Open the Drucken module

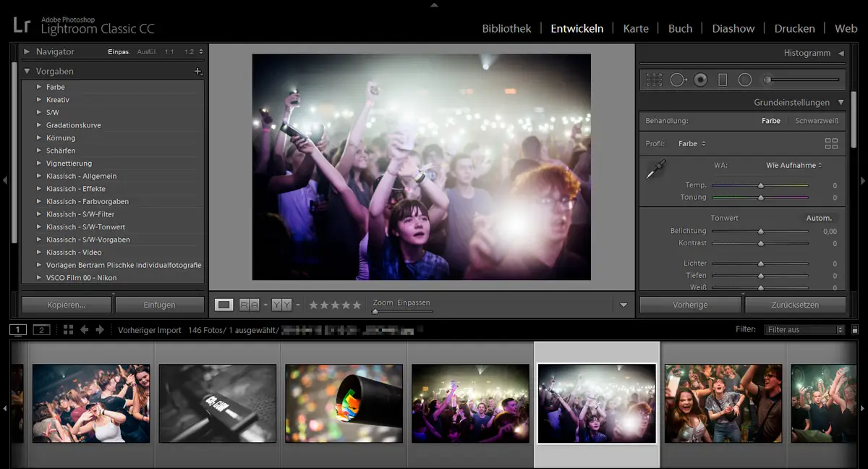794,28
